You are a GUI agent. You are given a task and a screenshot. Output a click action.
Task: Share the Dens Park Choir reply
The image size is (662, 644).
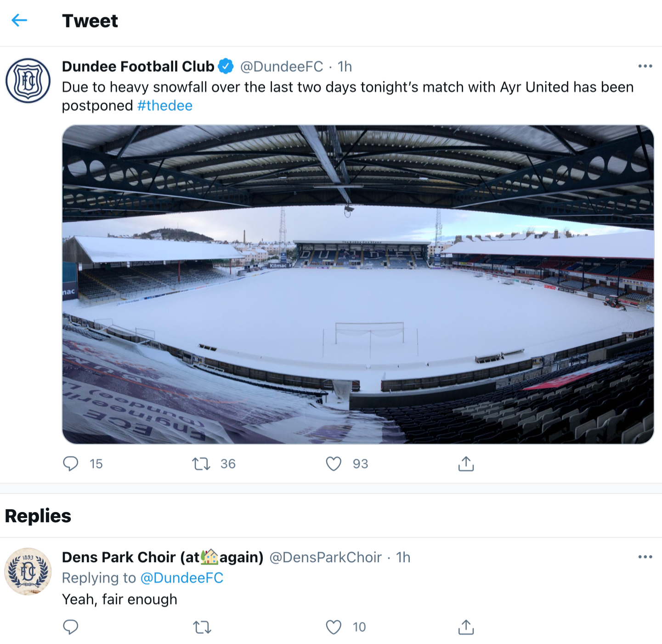tap(466, 627)
